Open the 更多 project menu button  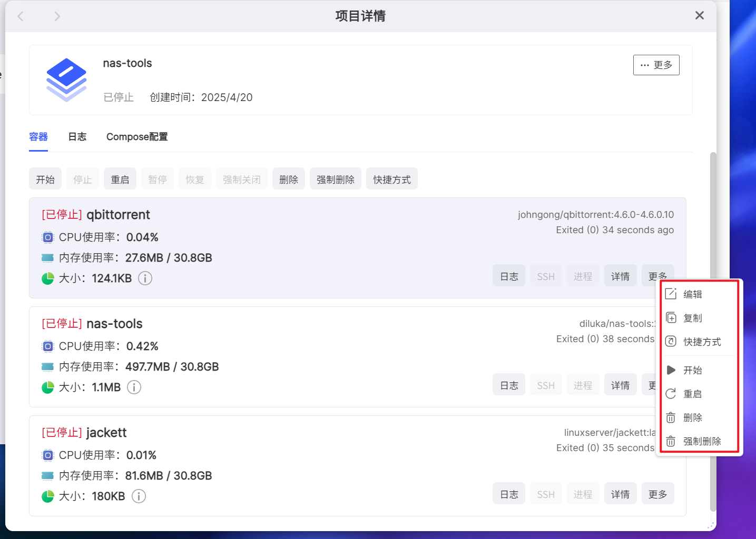(x=656, y=65)
